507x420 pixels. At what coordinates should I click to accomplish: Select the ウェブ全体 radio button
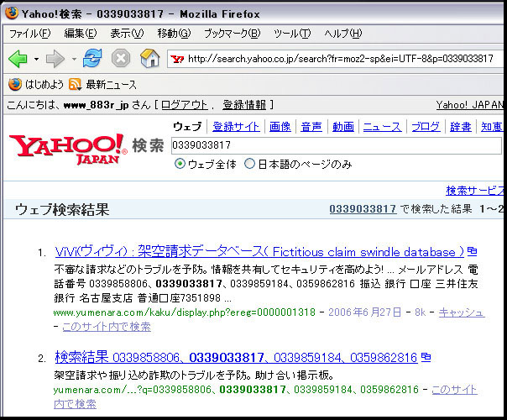(x=180, y=164)
